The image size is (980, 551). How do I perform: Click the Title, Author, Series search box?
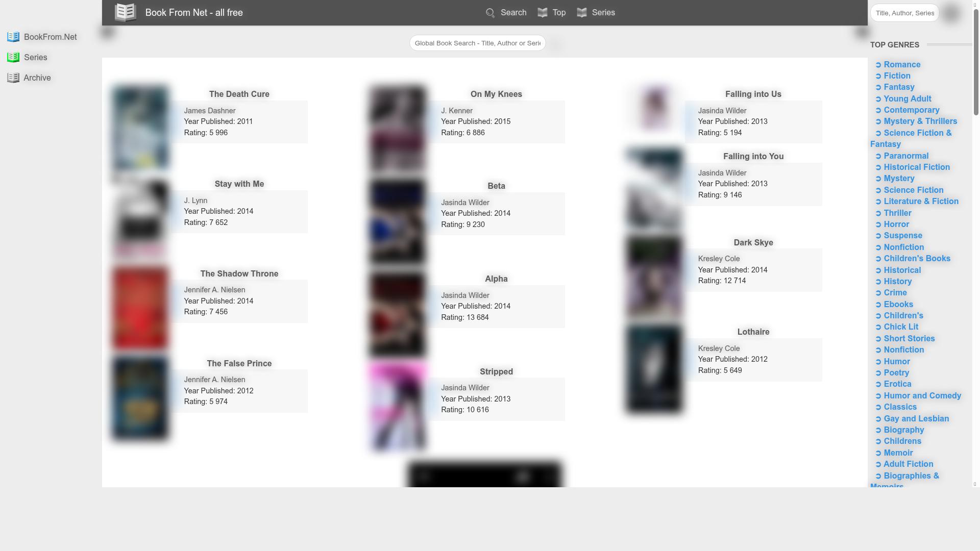coord(904,13)
